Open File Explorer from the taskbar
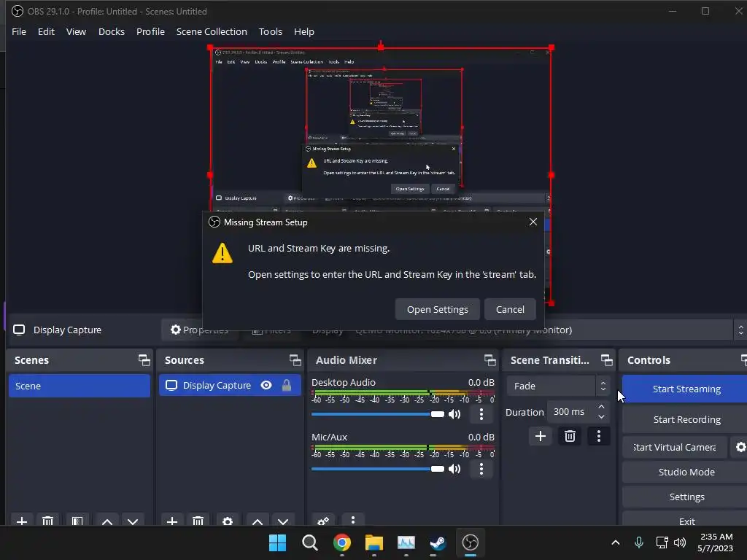747x560 pixels. click(x=374, y=542)
